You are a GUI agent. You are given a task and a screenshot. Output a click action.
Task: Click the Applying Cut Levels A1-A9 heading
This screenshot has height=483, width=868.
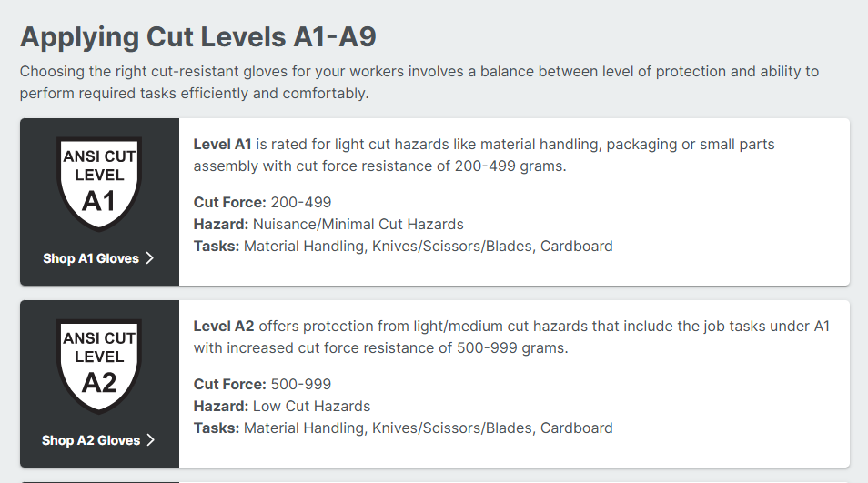point(198,37)
